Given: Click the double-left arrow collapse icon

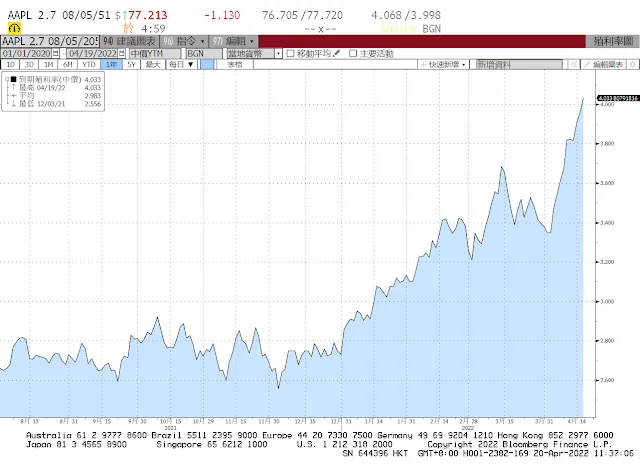Looking at the screenshot, I should [x=573, y=64].
